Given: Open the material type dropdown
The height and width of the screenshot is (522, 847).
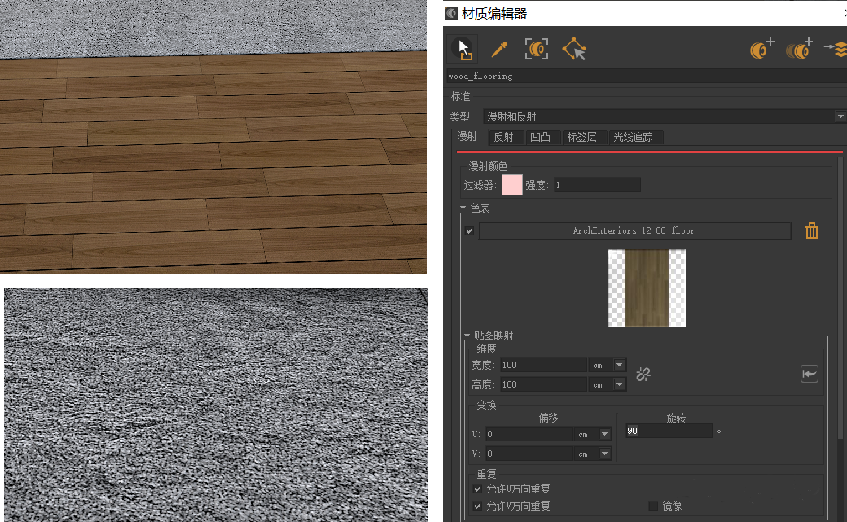Looking at the screenshot, I should 838,116.
